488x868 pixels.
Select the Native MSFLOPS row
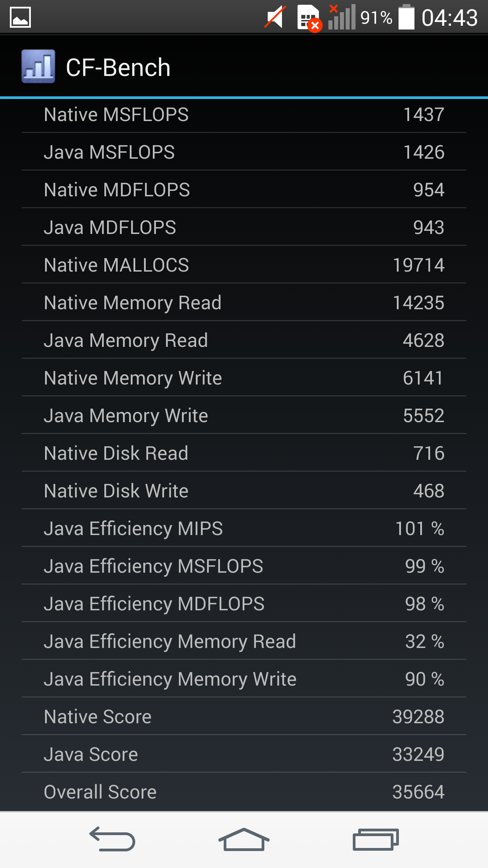(x=244, y=115)
